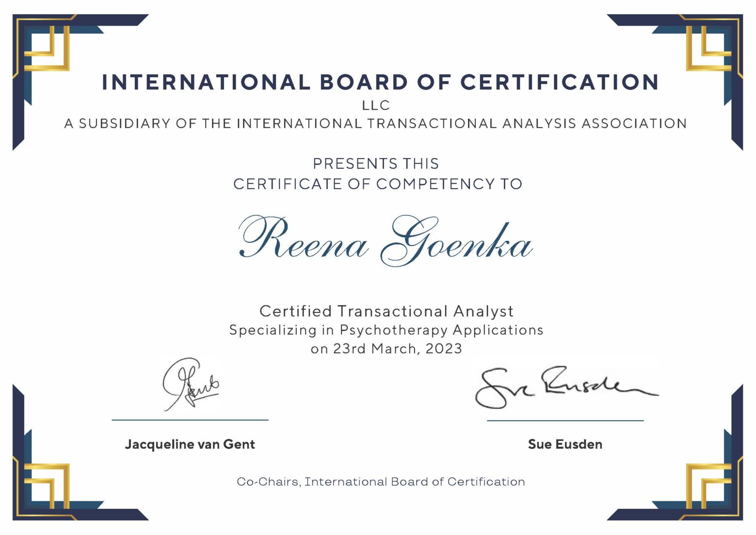Select Jacqueline van Gent's signature

[x=189, y=384]
